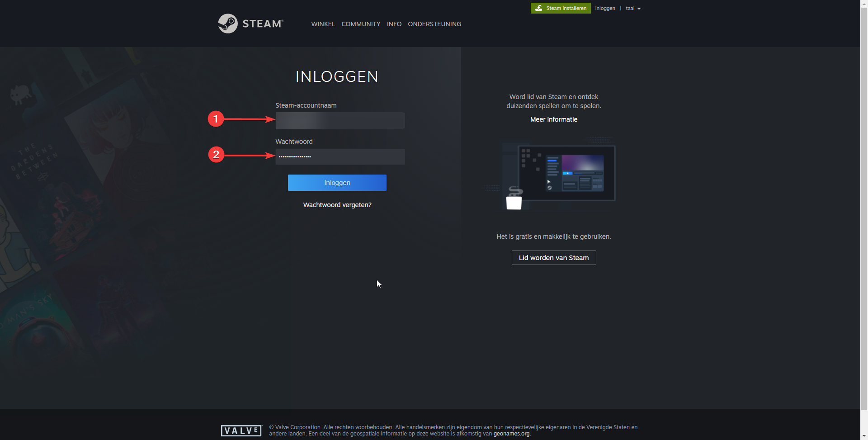Open the COMMUNITY menu
Viewport: 868px width, 440px height.
(361, 24)
